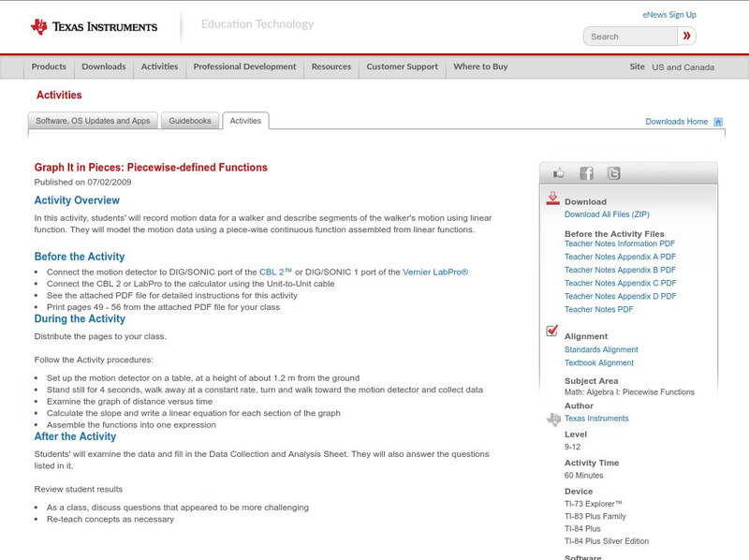Share the activity on Facebook
Image resolution: width=749 pixels, height=560 pixels.
coord(586,173)
